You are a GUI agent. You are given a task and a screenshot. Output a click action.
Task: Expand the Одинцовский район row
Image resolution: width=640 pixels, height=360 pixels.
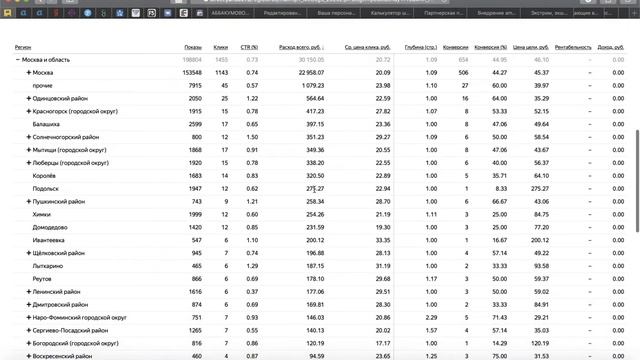[29, 98]
